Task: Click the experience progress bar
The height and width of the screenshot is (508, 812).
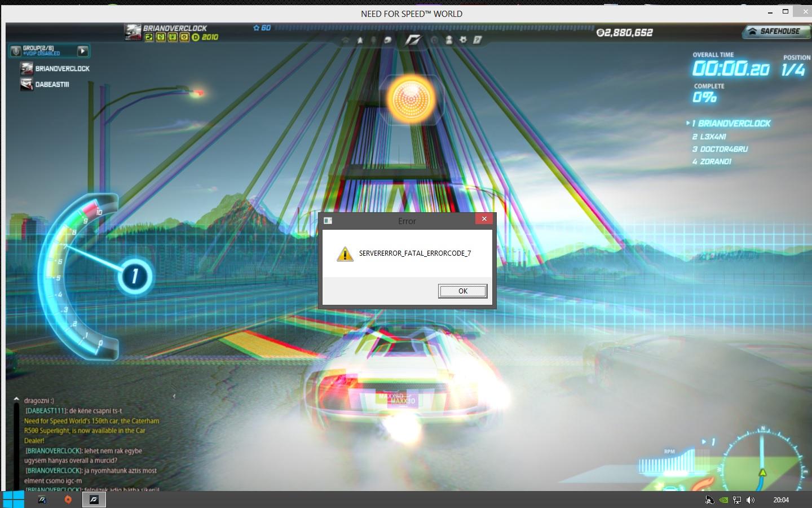Action: pyautogui.click(x=434, y=28)
